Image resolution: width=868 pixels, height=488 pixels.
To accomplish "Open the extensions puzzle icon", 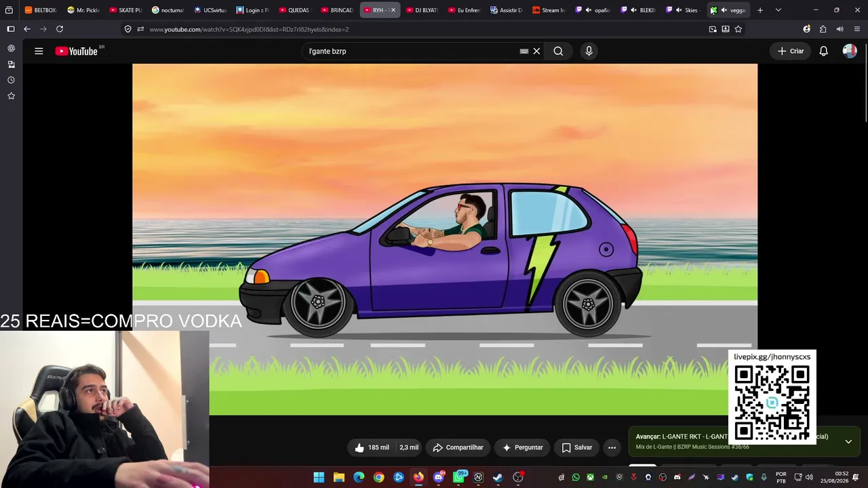I will [823, 29].
